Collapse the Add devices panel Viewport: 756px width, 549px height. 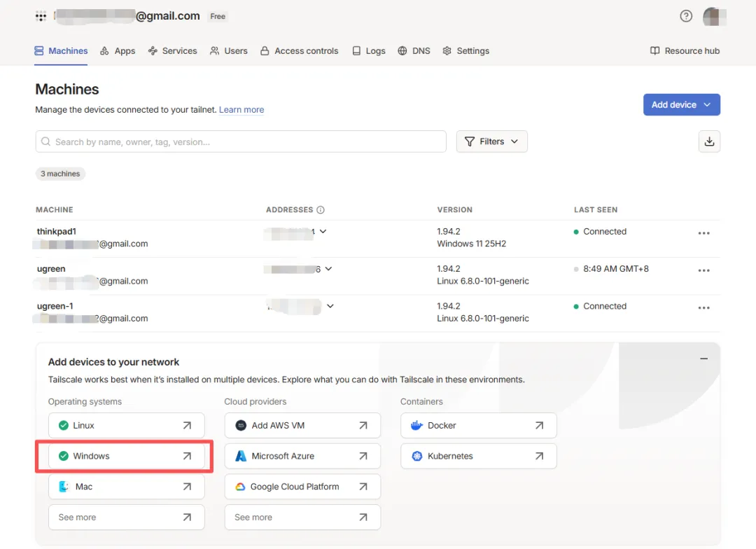(703, 359)
